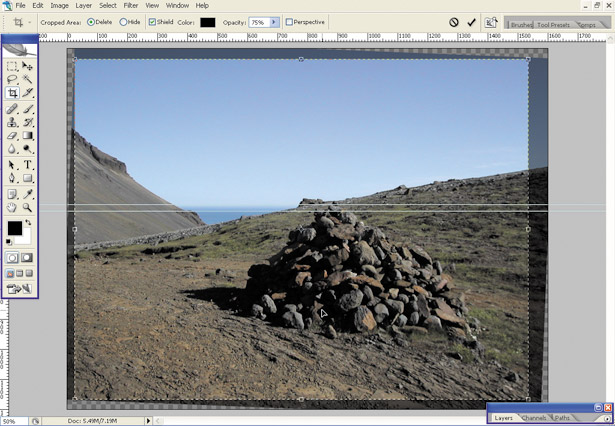This screenshot has width=615, height=426.
Task: Select the Magic Wand tool
Action: pyautogui.click(x=27, y=79)
